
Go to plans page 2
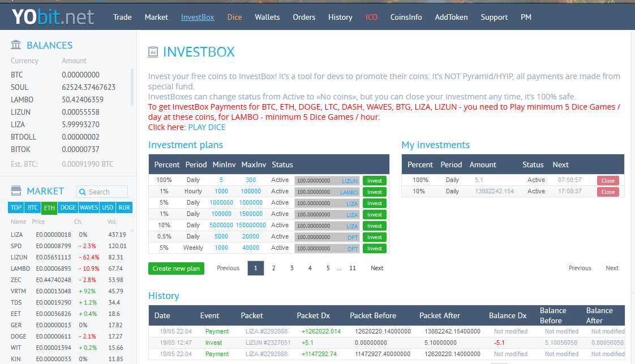tap(274, 268)
